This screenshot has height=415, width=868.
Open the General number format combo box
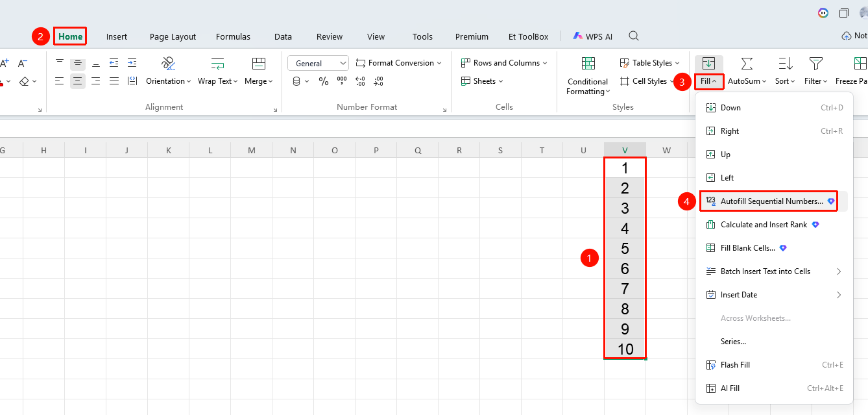319,63
